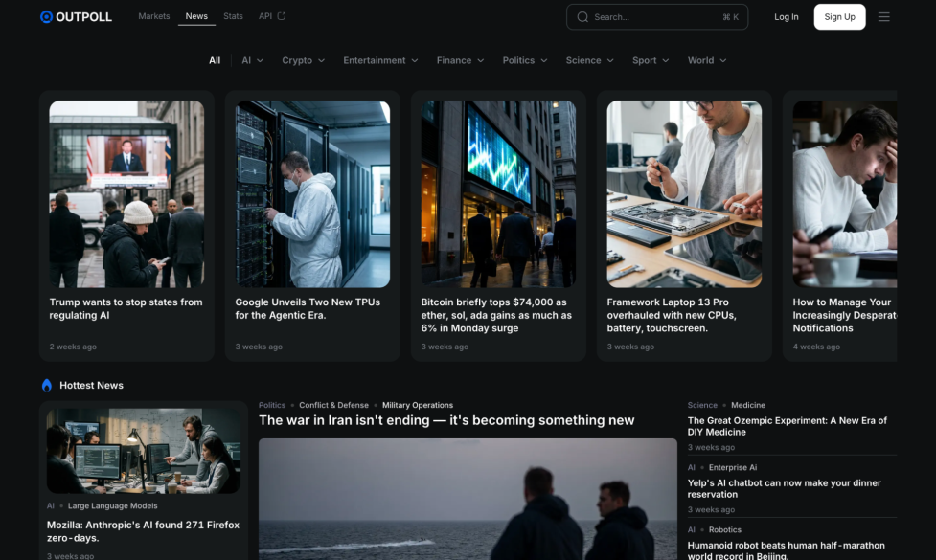Click '2 weeks ago' on Trump card

(x=73, y=347)
